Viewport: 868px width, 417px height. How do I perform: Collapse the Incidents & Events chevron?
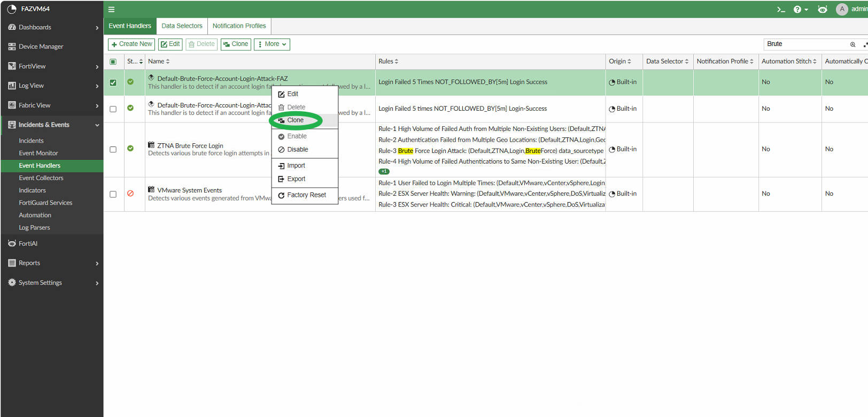97,125
